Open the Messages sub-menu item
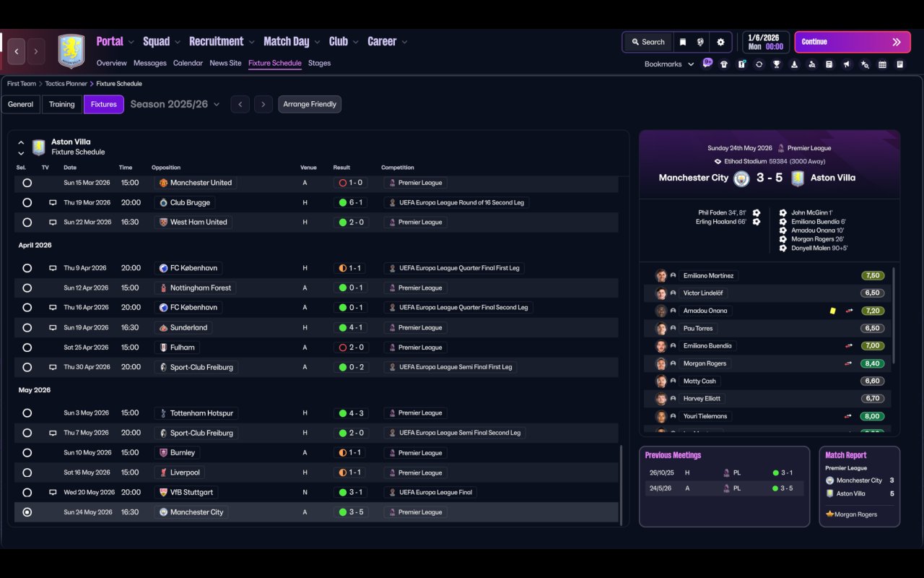924x578 pixels. (150, 63)
